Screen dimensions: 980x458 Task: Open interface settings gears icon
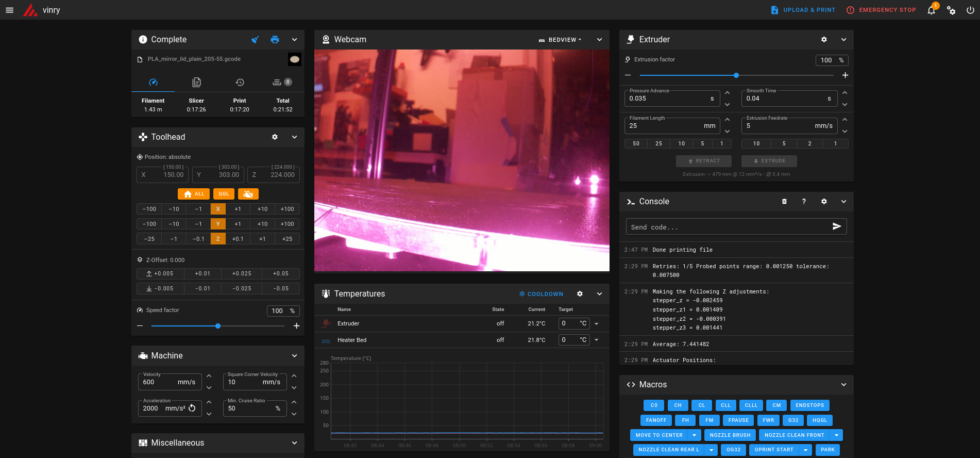point(951,10)
